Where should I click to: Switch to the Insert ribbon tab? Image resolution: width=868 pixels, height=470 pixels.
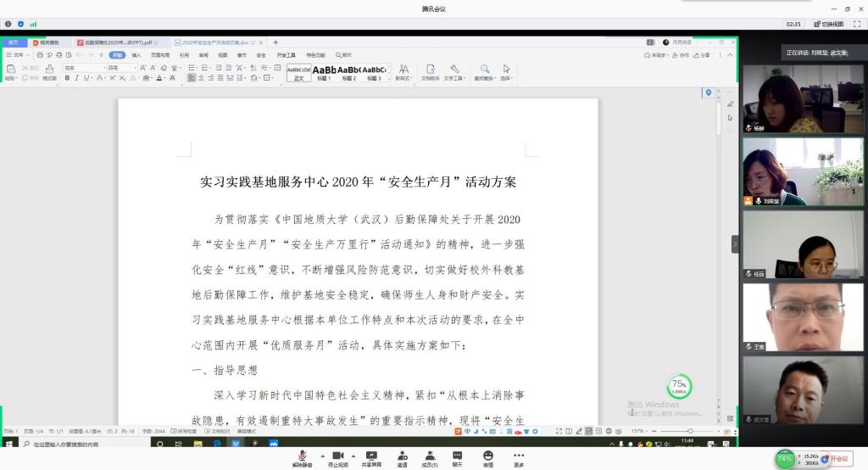pyautogui.click(x=136, y=55)
